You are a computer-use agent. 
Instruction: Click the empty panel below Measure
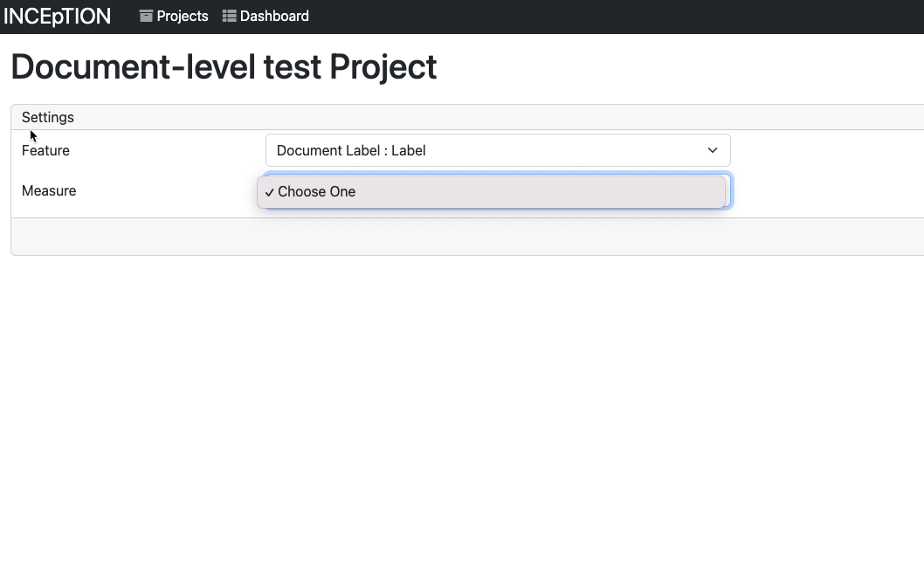[462, 236]
